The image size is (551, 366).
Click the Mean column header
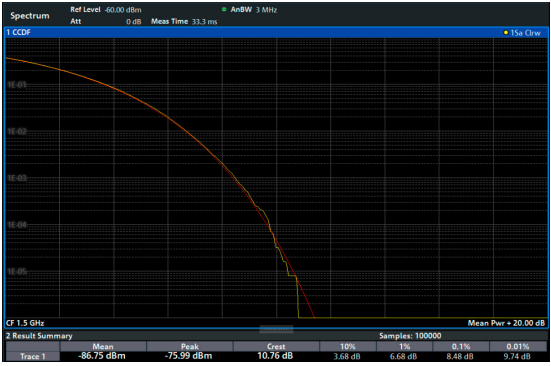[x=103, y=346]
